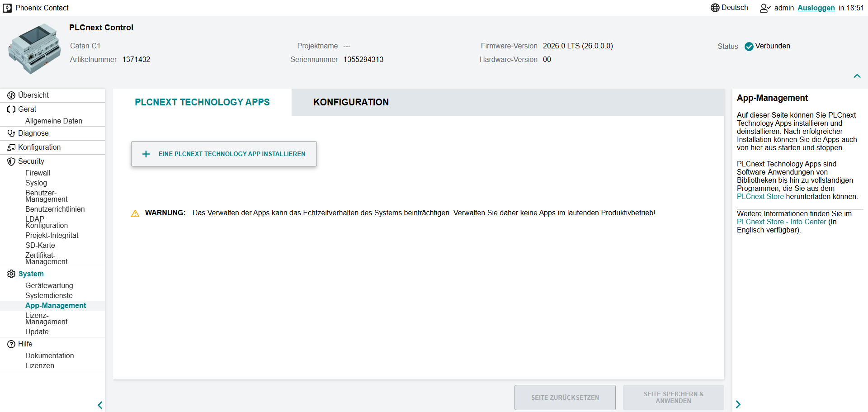
Task: Open the PLCnext Technology Apps tab
Action: pos(202,102)
